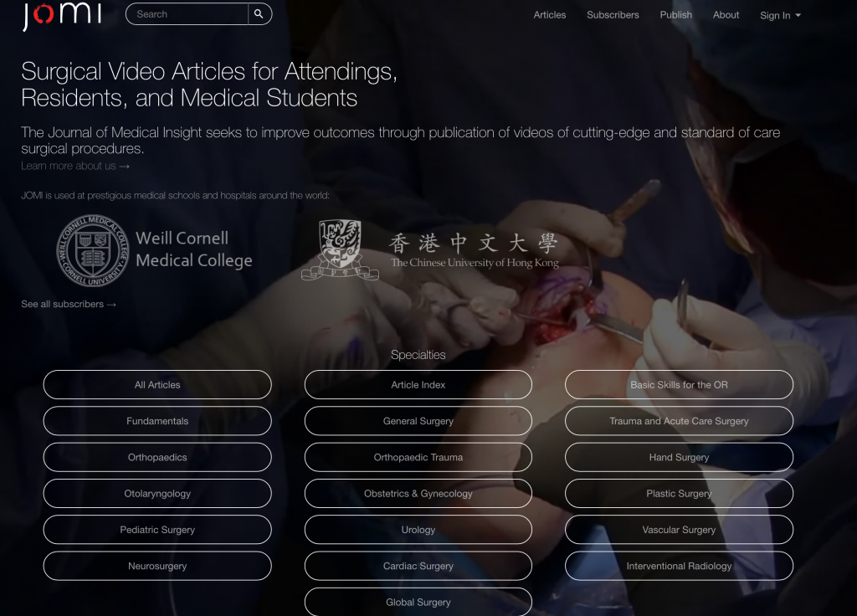Screen dimensions: 857x616
Task: Open the Article Index button
Action: 418,385
